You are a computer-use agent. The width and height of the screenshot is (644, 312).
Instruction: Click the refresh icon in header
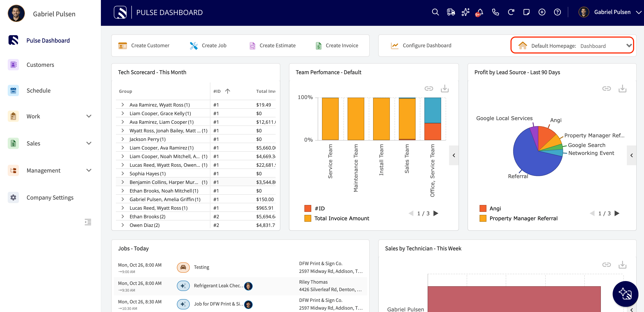pos(511,12)
